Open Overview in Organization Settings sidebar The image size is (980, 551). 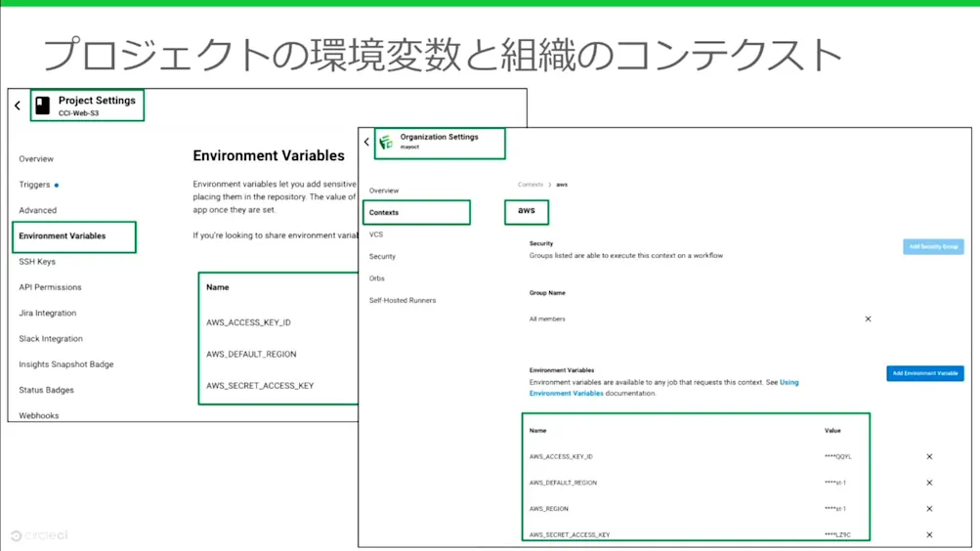coord(384,191)
